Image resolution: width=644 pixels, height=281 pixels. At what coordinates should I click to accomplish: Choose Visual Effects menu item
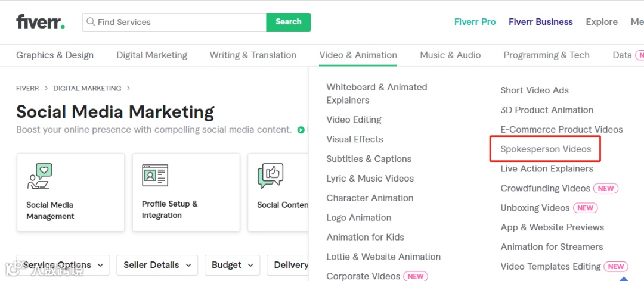pyautogui.click(x=355, y=139)
